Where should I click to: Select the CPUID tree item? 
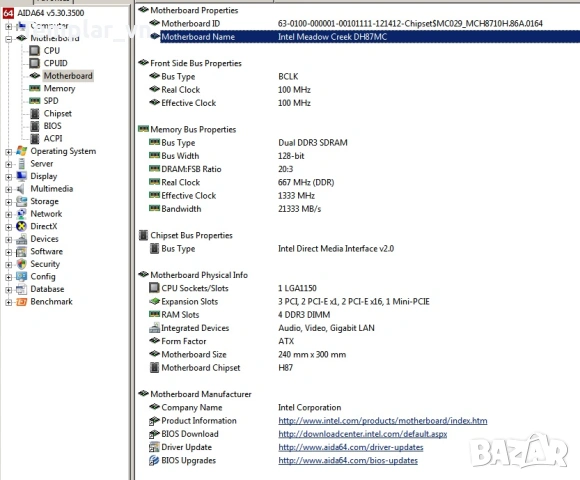click(x=55, y=63)
